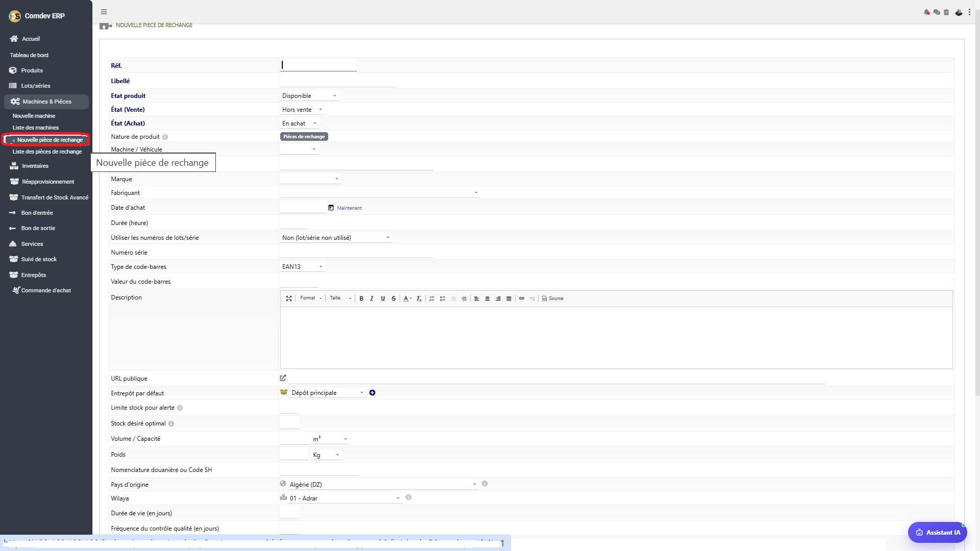Open Réapprovisionnement in the sidebar
This screenshot has height=551, width=980.
click(47, 182)
